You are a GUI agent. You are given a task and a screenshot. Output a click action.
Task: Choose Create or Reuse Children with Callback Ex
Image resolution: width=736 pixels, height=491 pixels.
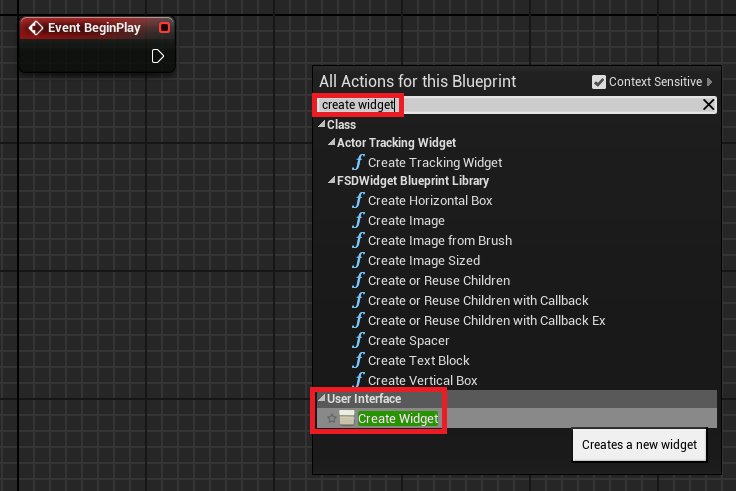click(486, 321)
